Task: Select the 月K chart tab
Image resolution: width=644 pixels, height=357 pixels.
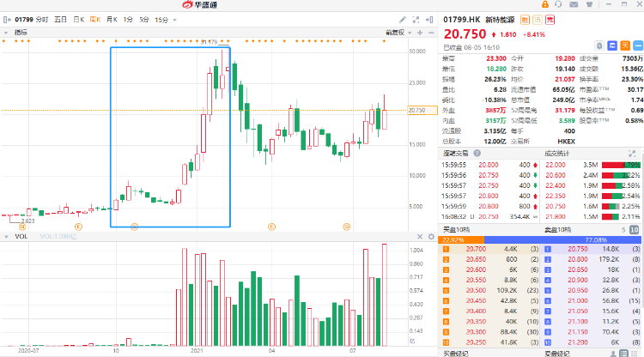Action: coord(112,20)
